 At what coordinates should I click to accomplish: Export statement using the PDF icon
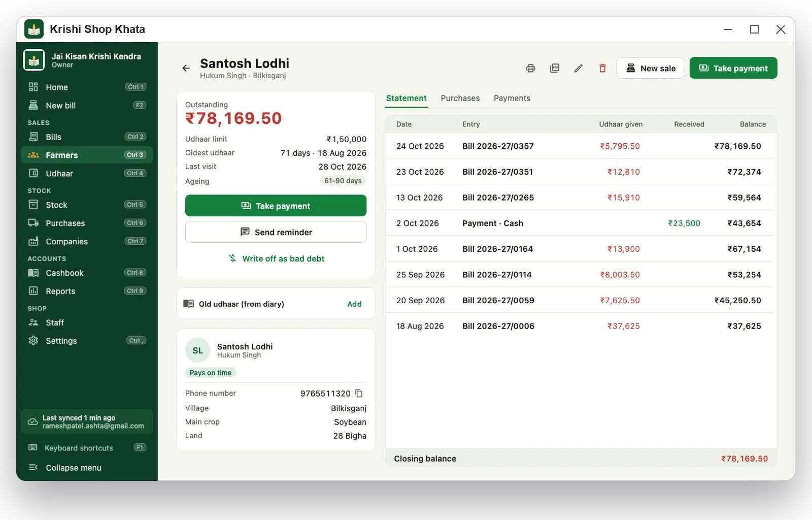(x=555, y=68)
